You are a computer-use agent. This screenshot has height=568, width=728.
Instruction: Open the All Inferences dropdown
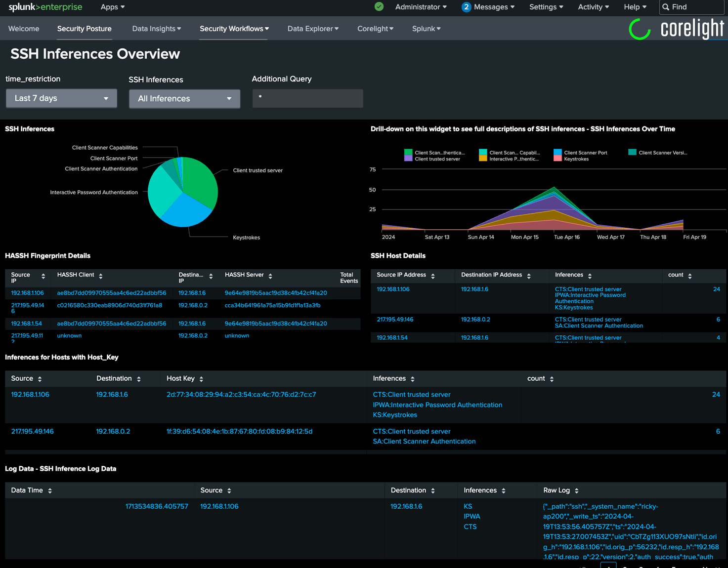(184, 98)
